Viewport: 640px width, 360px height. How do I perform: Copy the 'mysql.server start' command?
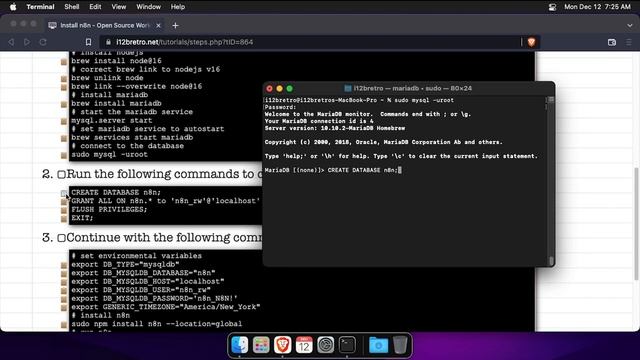point(64,121)
